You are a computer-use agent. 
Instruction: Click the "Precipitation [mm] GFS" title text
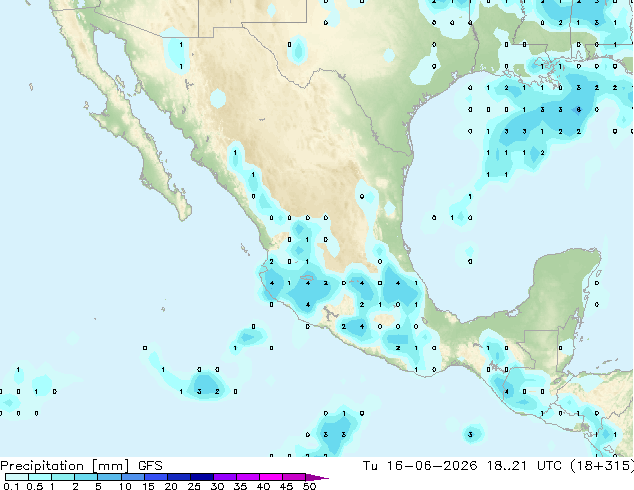[81, 466]
